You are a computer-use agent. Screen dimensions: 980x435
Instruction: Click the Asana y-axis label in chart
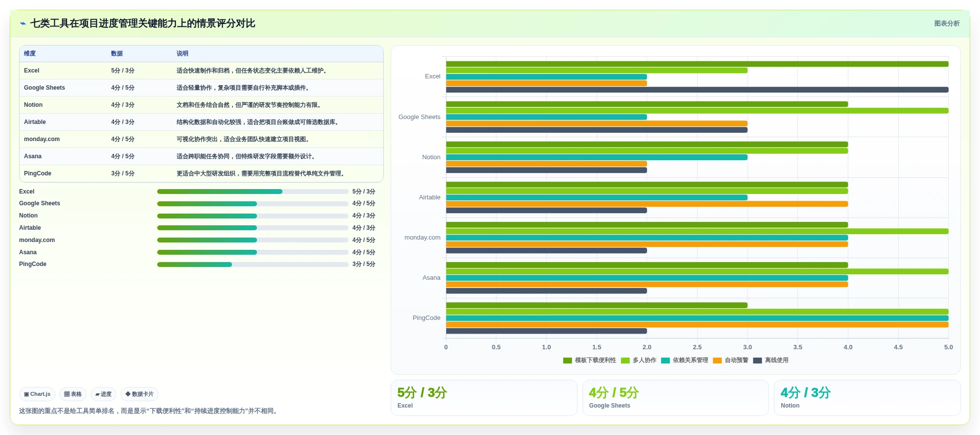tap(431, 278)
